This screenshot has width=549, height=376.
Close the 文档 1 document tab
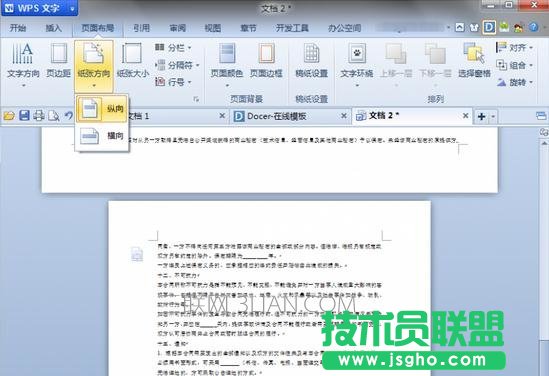(222, 116)
